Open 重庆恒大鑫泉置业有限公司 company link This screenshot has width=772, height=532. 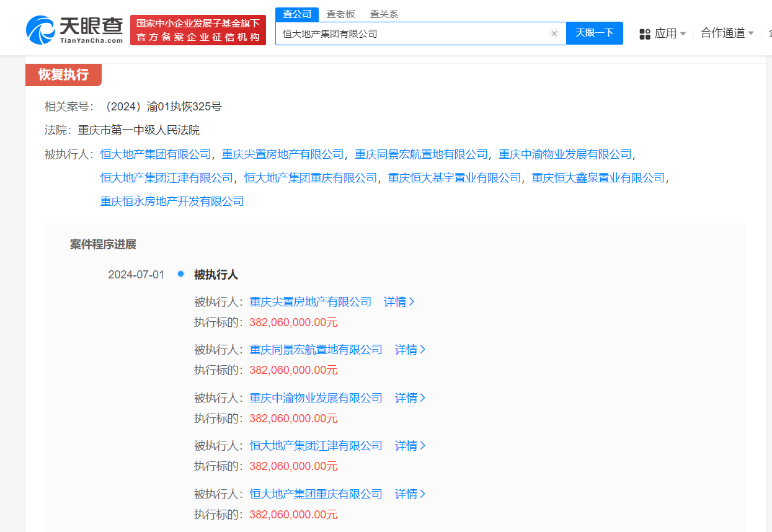click(598, 178)
